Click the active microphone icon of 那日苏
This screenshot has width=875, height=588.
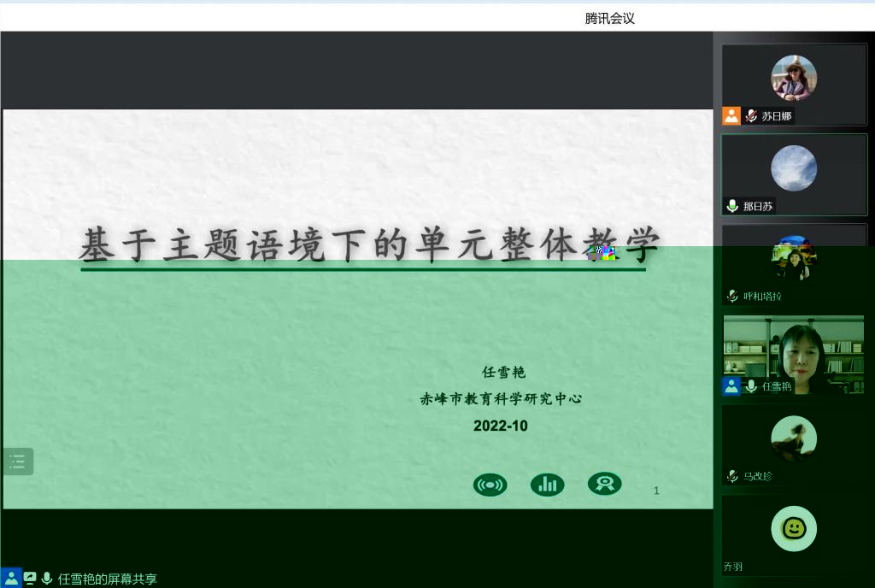click(x=732, y=207)
